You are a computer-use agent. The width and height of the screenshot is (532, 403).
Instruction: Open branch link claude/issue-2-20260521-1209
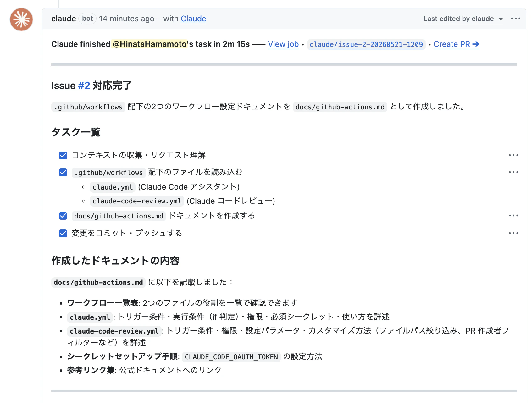click(x=366, y=45)
